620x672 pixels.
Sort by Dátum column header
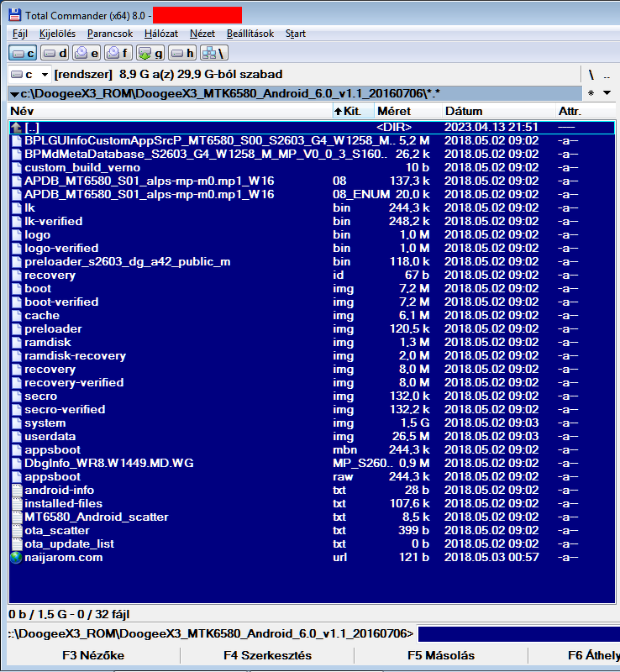point(499,111)
